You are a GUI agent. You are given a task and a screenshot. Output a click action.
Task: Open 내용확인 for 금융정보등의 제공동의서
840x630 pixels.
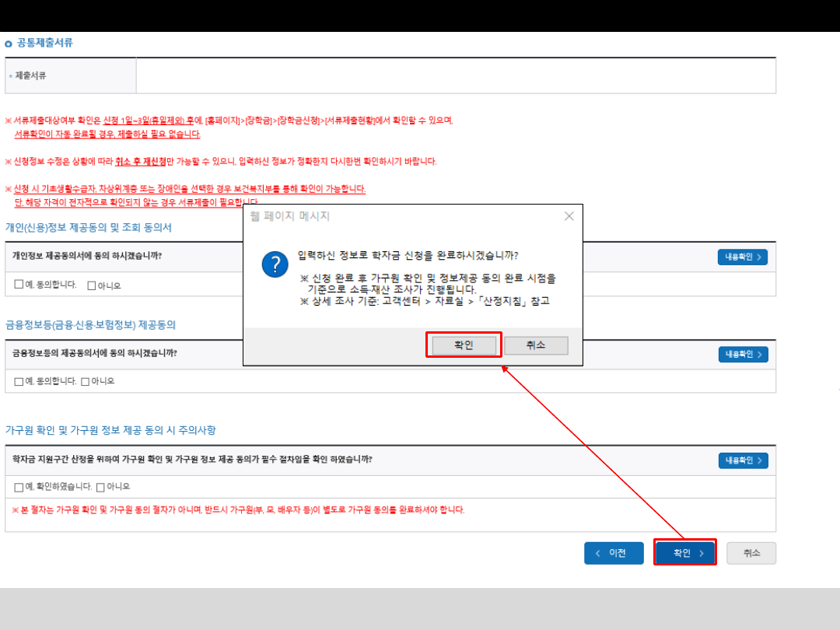click(742, 354)
